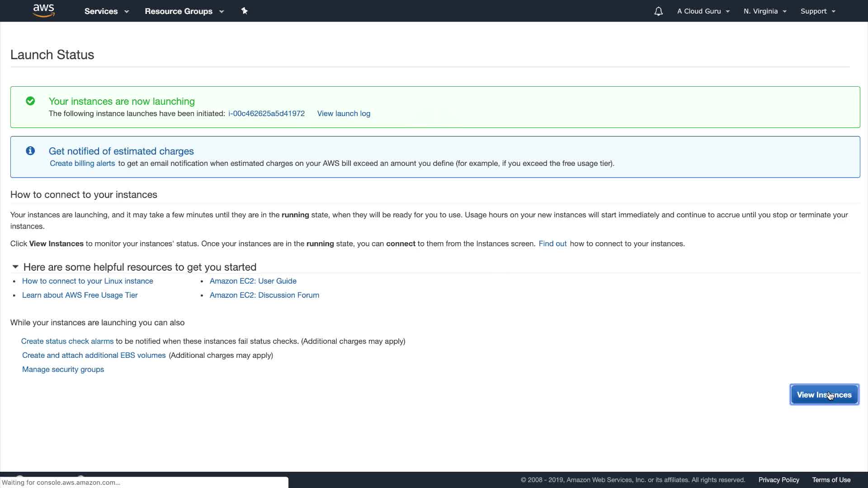Viewport: 868px width, 488px height.
Task: Click the AWS logo home icon
Action: pos(44,11)
